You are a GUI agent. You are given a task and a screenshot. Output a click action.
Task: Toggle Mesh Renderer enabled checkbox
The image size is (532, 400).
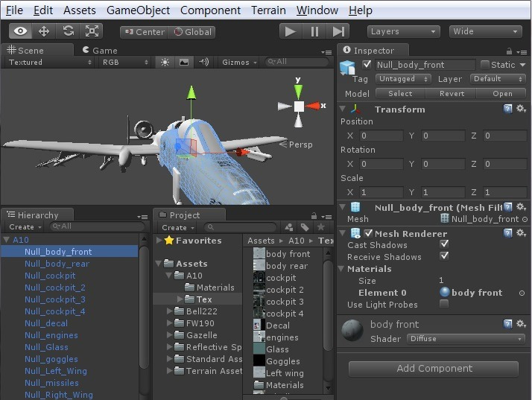(368, 233)
